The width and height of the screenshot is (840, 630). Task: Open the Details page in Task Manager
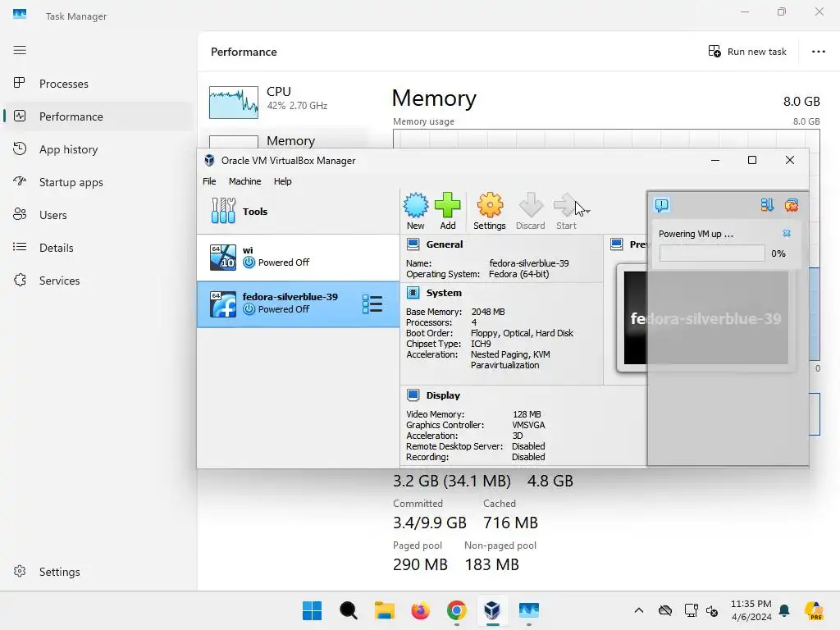click(57, 248)
